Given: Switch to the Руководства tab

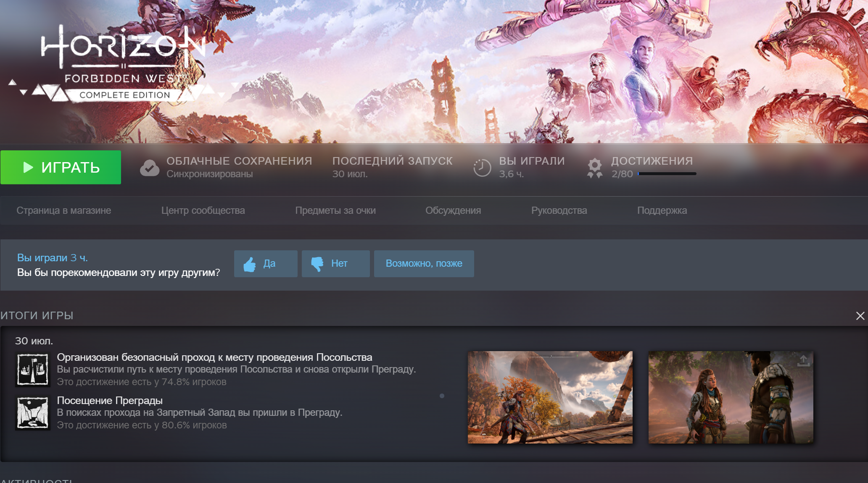Looking at the screenshot, I should pos(559,210).
